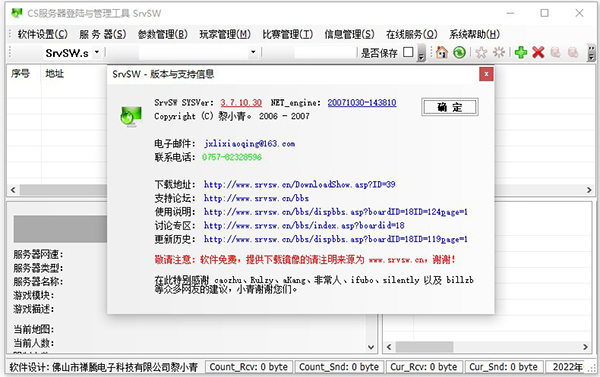Click the 序号 column header
The image size is (600, 377).
coord(20,73)
